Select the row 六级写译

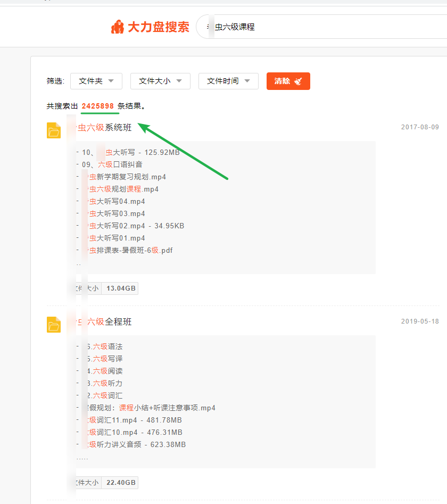pos(105,359)
